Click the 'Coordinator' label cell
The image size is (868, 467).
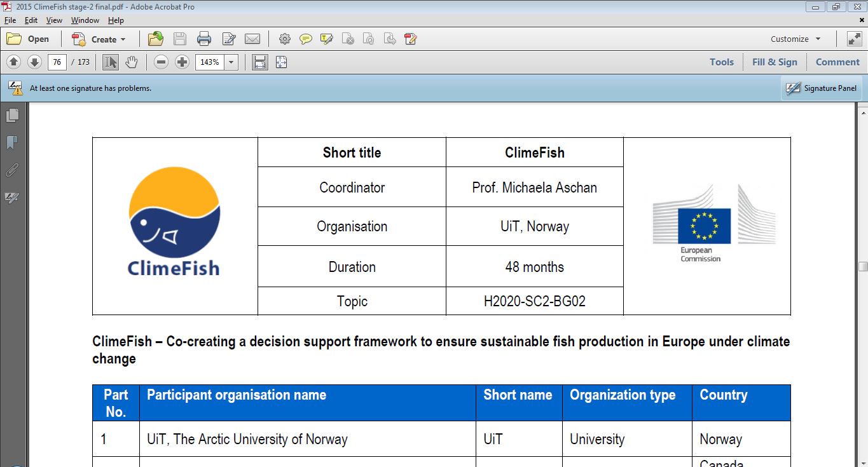tap(352, 187)
